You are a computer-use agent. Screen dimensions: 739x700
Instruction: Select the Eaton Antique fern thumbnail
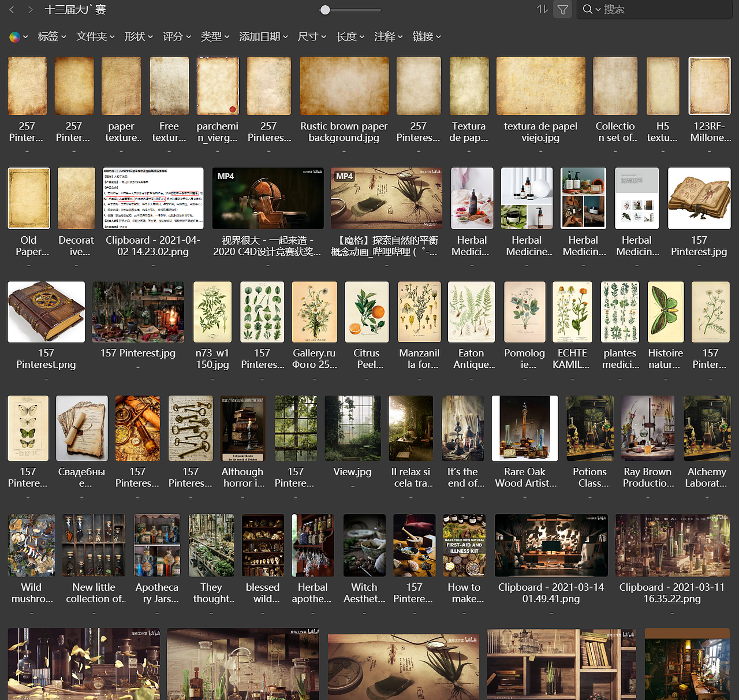[x=471, y=312]
